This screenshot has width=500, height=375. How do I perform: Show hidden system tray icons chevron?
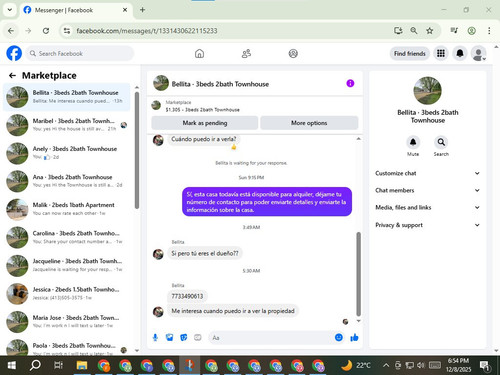coord(386,365)
